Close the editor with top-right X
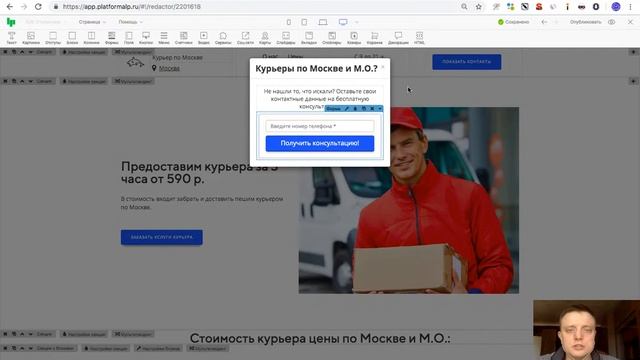640x360 pixels. click(630, 22)
